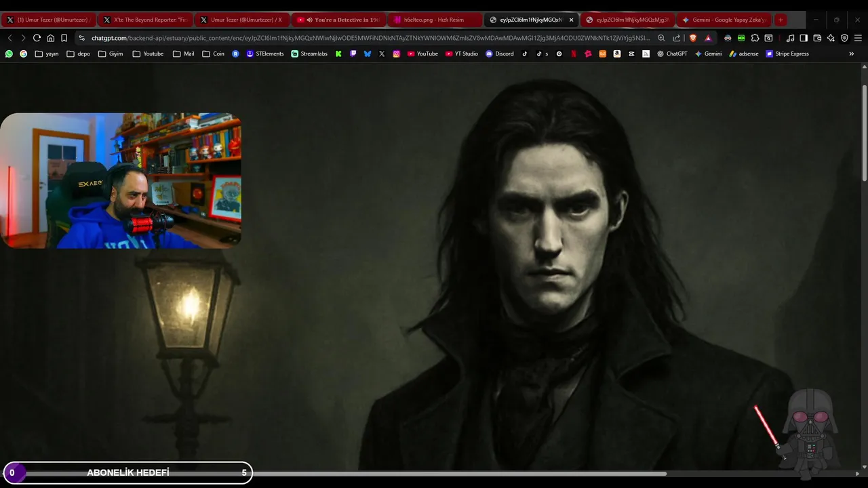Expand the Youtube bookmarks folder
The image size is (868, 488).
tap(148, 54)
